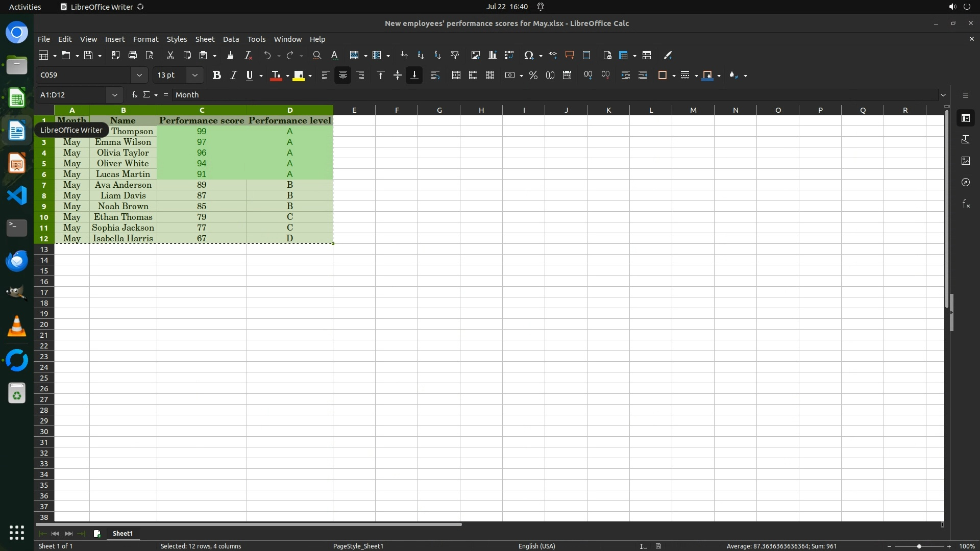980x551 pixels.
Task: Open the Functions sidebar panel icon
Action: (x=966, y=204)
